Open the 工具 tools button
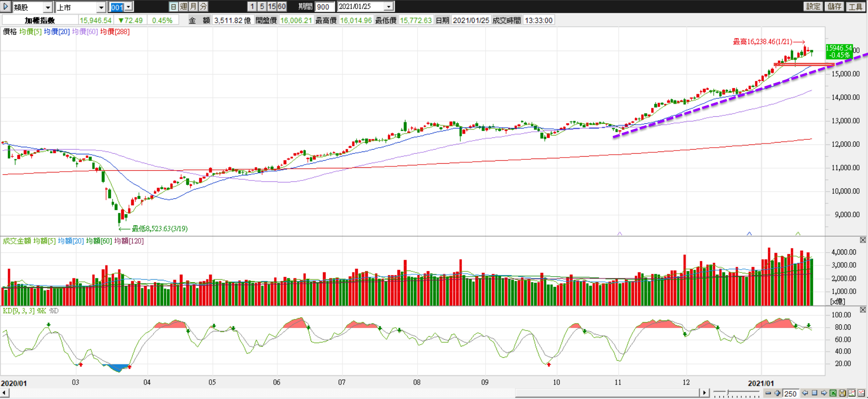Viewport: 868px width, 399px height. [855, 7]
